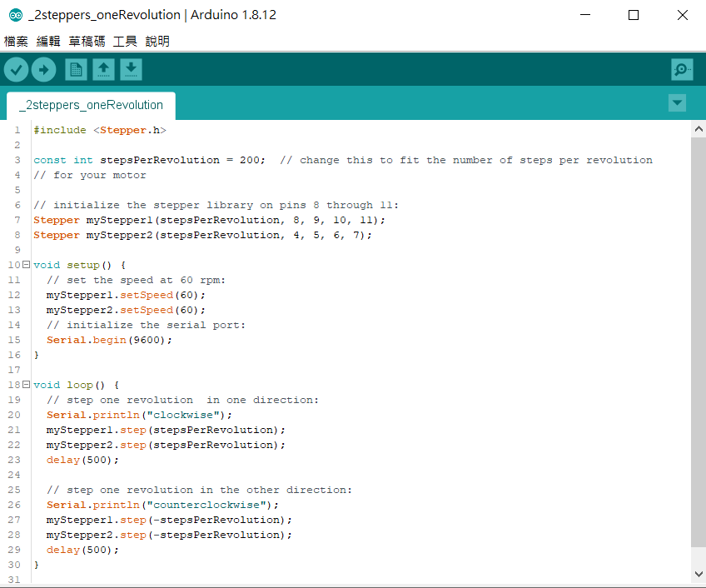Viewport: 706px width, 588px height.
Task: Open the 檔案 (File) menu
Action: point(16,41)
